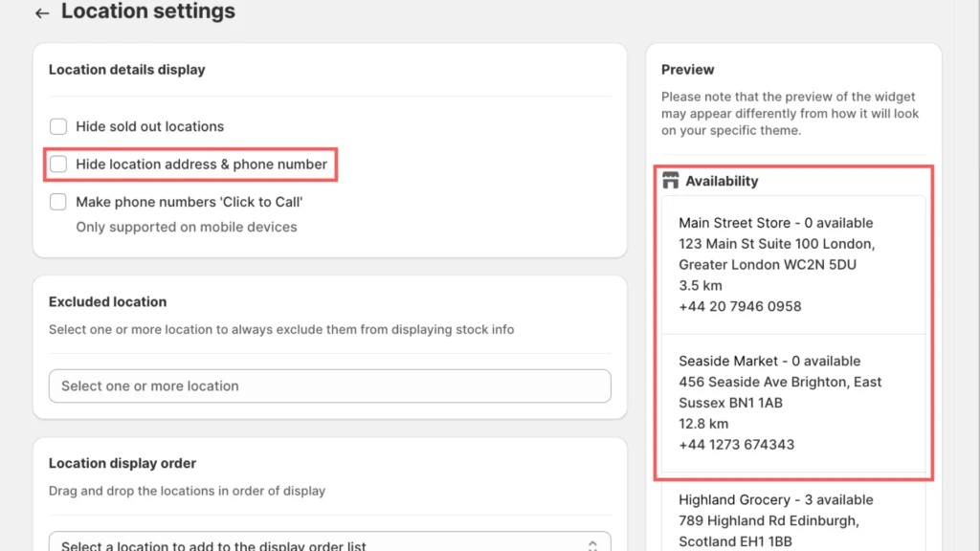The width and height of the screenshot is (980, 551).
Task: Toggle Make phone numbers 'Click to Call'
Action: [58, 202]
